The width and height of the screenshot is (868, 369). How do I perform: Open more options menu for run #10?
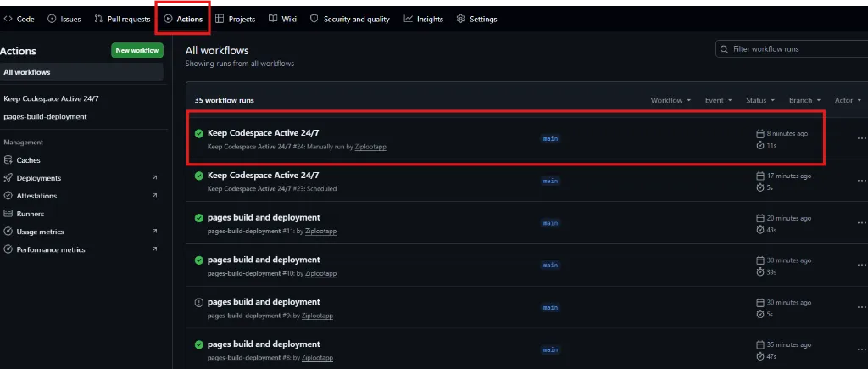coord(861,265)
